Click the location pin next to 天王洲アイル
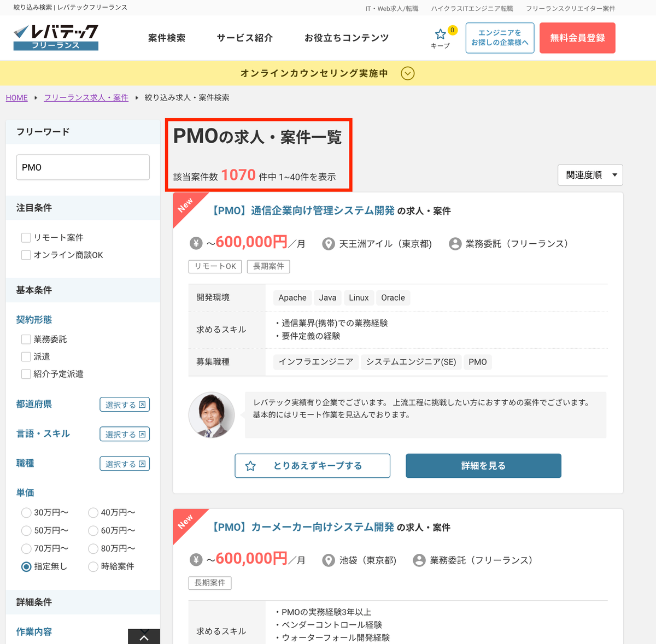This screenshot has height=644, width=656. click(x=329, y=244)
